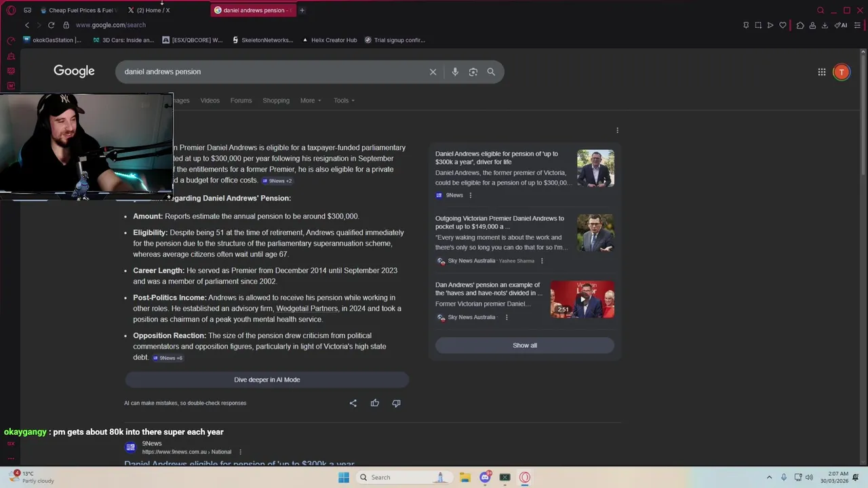Screen dimensions: 868x488
Task: Click the browser address bar URL
Action: (x=111, y=25)
